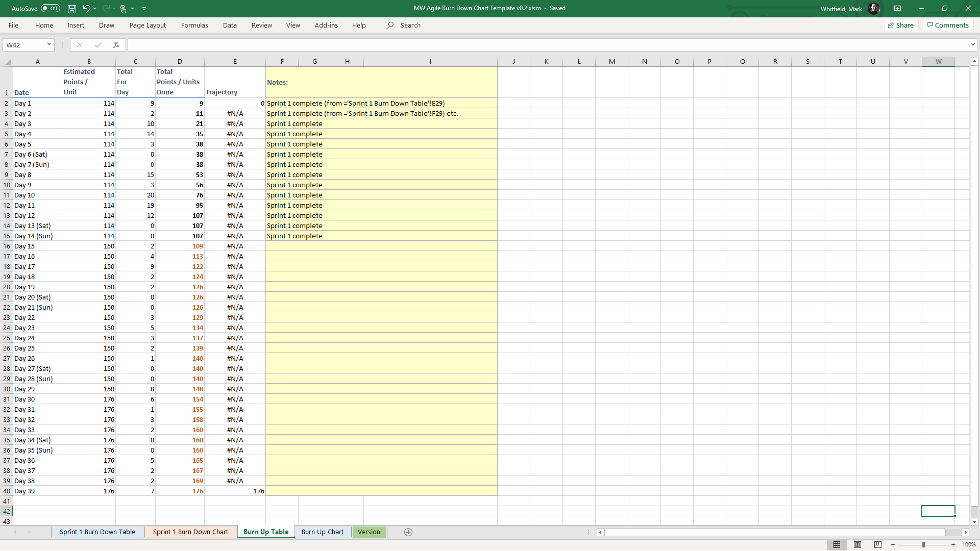This screenshot has height=551, width=980.
Task: Expand the formula bar
Action: (973, 45)
